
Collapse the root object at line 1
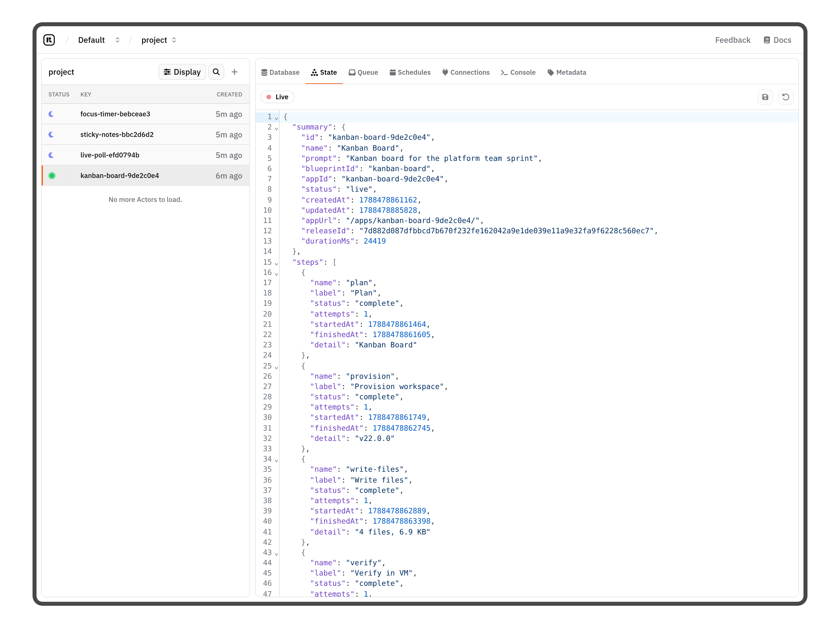point(276,118)
